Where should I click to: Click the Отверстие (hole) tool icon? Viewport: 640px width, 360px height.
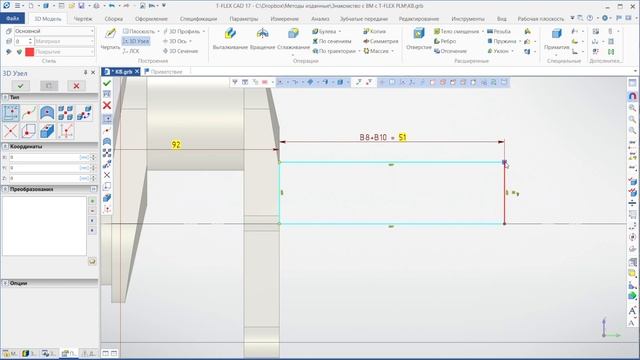pos(419,33)
